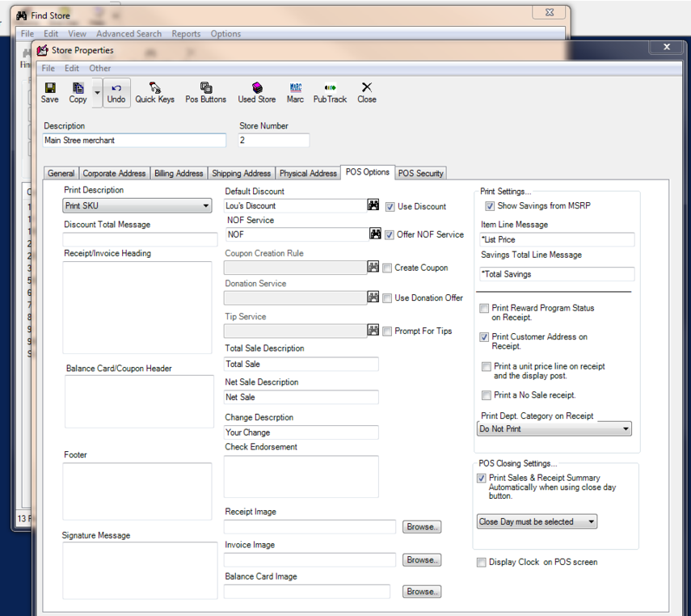This screenshot has height=616, width=691.
Task: Uncheck the Use Discount checkbox
Action: (x=390, y=207)
